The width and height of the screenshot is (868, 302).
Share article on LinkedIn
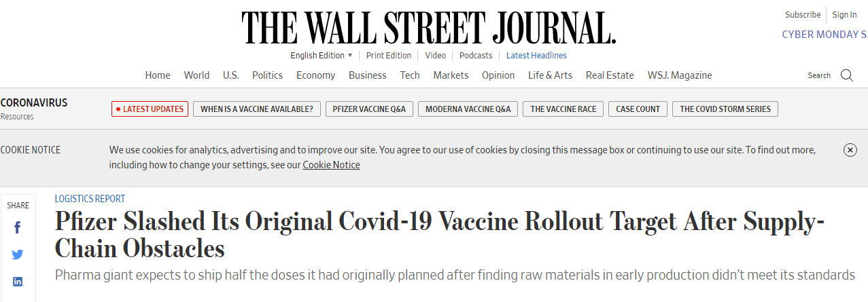18,281
